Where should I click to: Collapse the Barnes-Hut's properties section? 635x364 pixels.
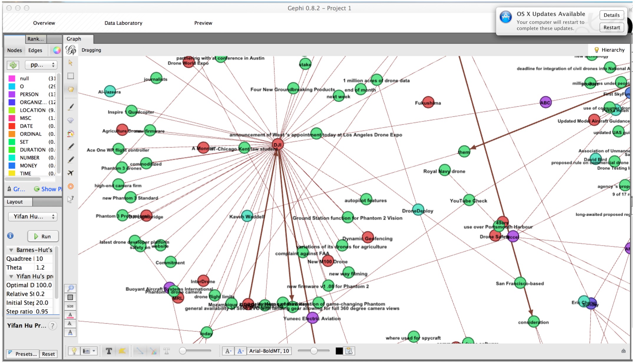pyautogui.click(x=11, y=250)
